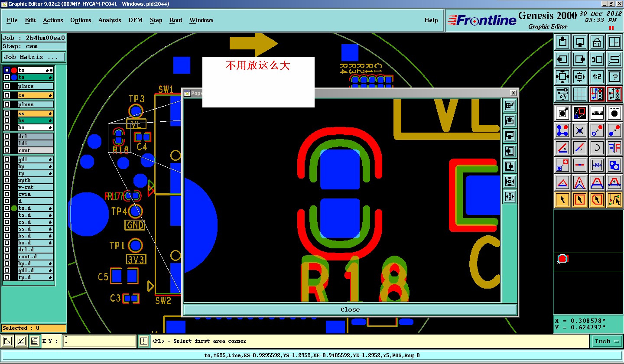624x364 pixels.
Task: Open the Inch units dropdown
Action: click(x=607, y=341)
